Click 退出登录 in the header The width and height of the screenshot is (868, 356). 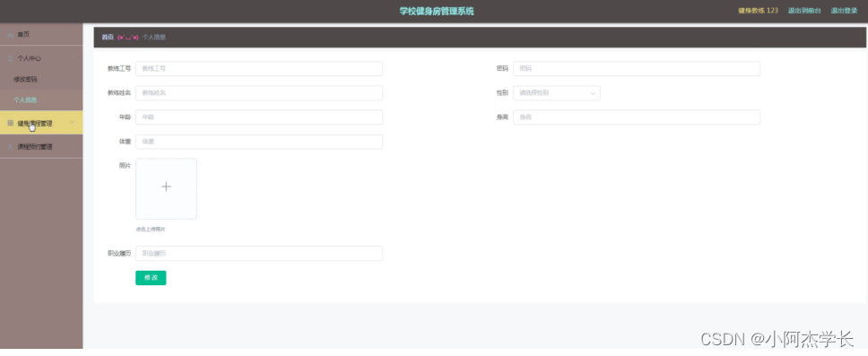coord(844,11)
